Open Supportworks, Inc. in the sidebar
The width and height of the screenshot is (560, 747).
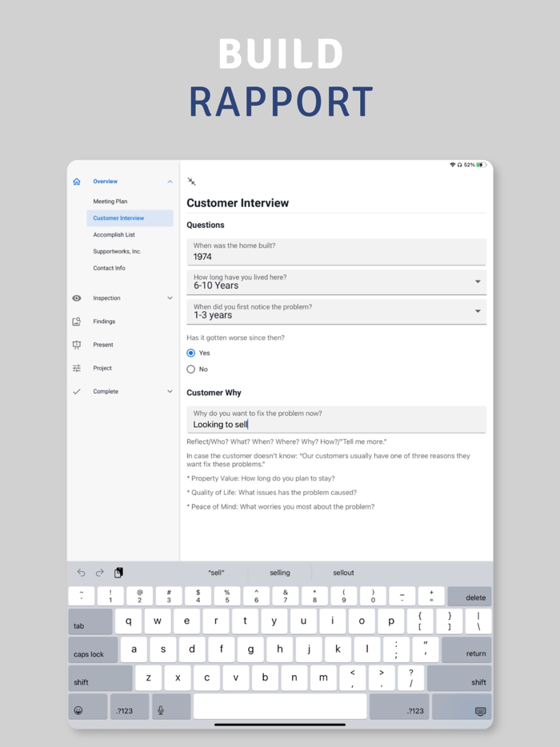(x=118, y=252)
